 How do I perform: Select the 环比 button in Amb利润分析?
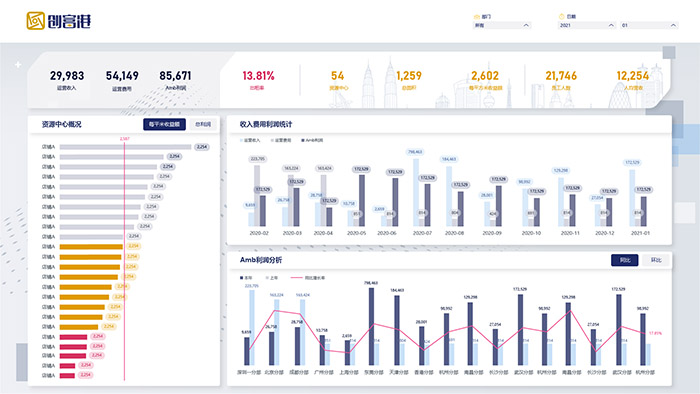click(x=656, y=260)
